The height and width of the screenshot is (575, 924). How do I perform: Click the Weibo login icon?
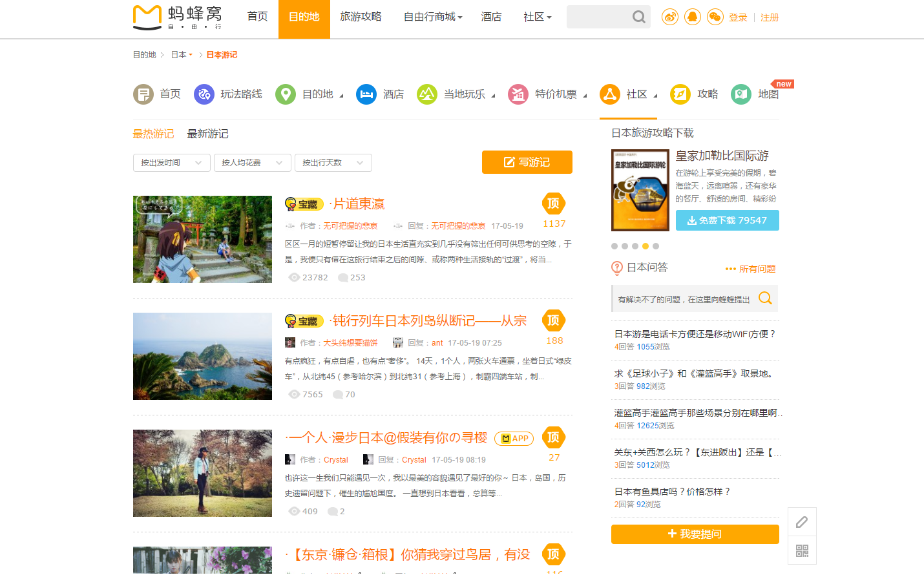tap(670, 17)
